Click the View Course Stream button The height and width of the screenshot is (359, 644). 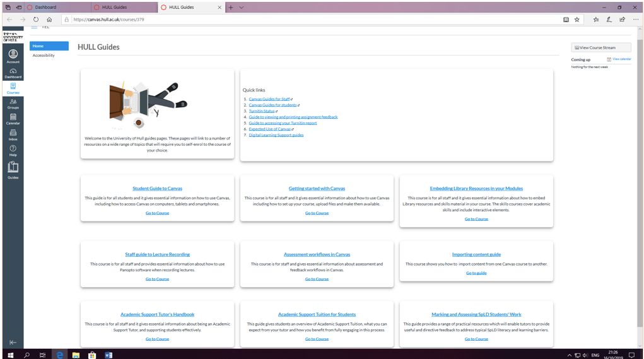click(x=601, y=48)
